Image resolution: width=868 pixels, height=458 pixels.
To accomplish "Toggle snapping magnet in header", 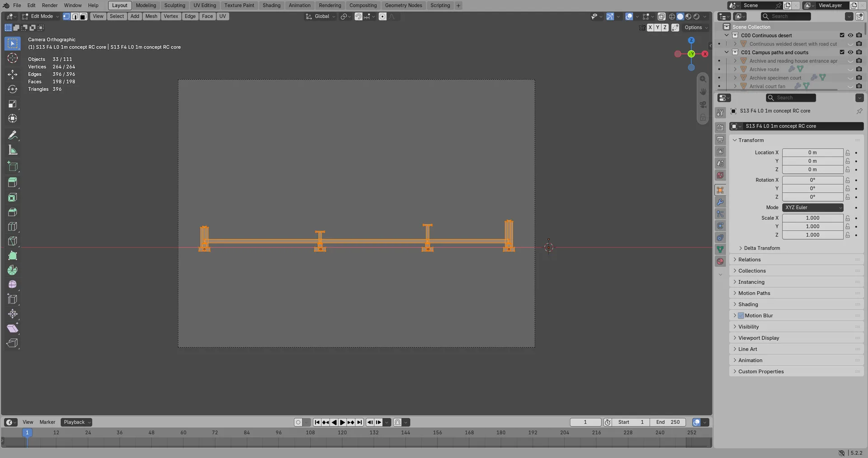I will pos(359,16).
